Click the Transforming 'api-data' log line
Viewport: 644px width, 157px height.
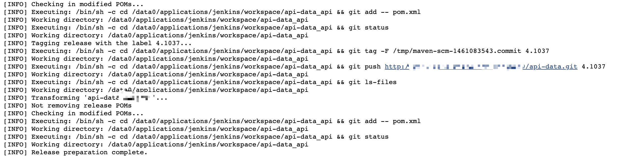[99, 98]
